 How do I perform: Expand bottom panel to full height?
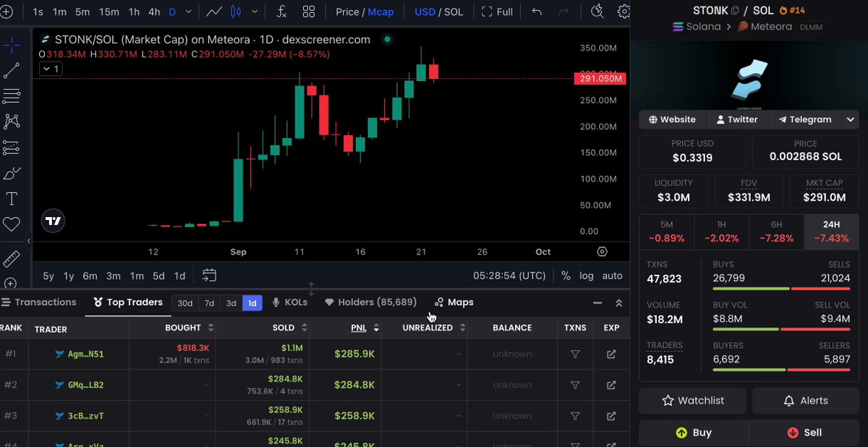click(618, 303)
